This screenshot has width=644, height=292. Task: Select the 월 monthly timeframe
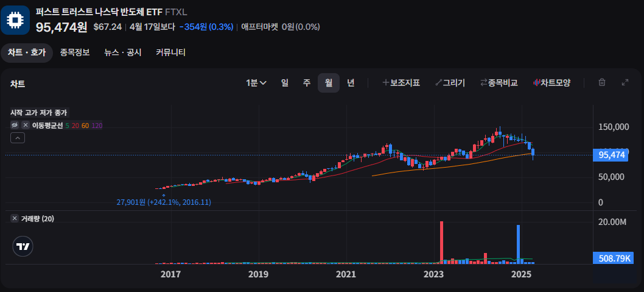[x=329, y=83]
